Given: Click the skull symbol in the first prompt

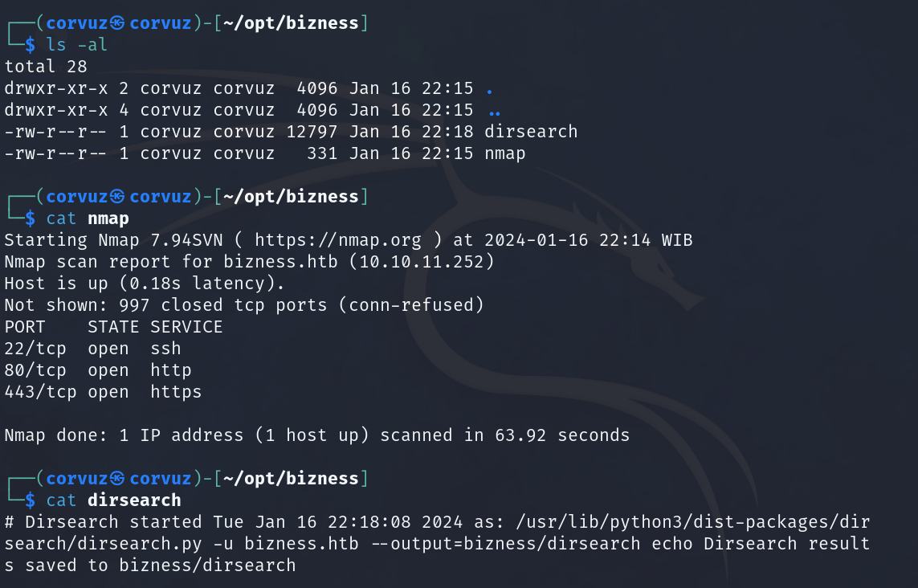Looking at the screenshot, I should tap(118, 23).
